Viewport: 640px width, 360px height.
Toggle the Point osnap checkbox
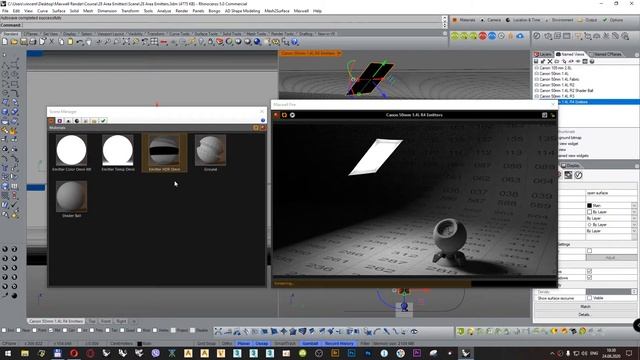point(35,331)
